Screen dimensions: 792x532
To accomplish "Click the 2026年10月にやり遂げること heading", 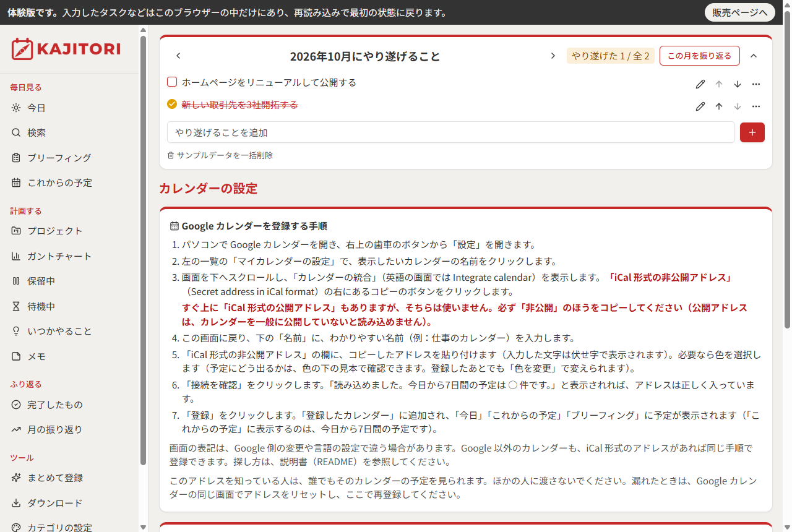I will pyautogui.click(x=365, y=56).
